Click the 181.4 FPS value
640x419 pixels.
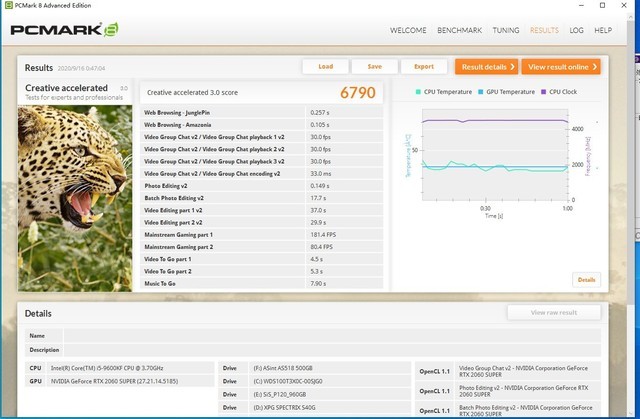pyautogui.click(x=323, y=235)
